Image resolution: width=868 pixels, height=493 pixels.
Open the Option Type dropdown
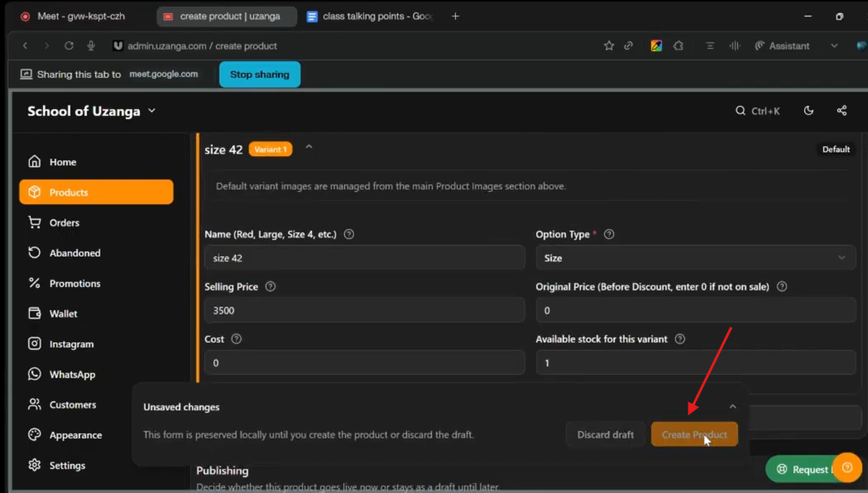pyautogui.click(x=696, y=258)
